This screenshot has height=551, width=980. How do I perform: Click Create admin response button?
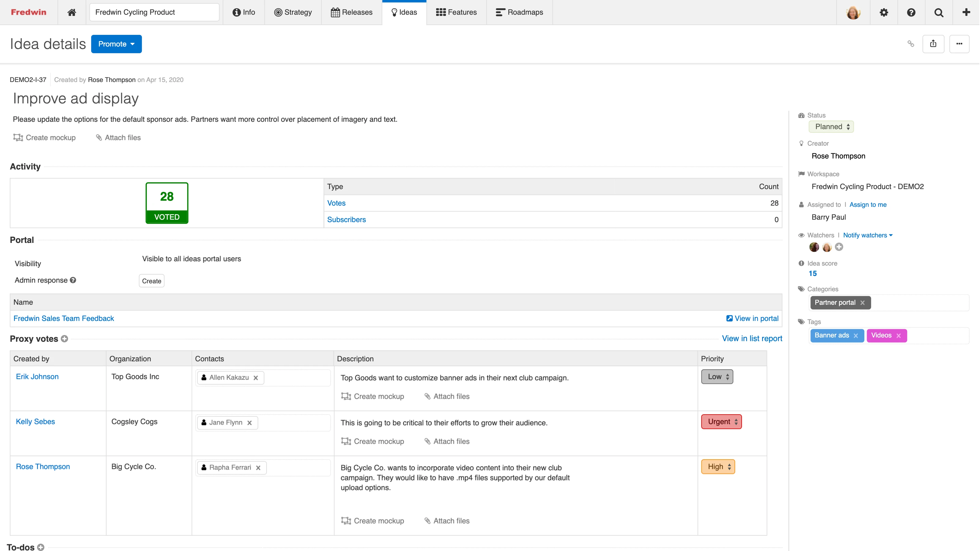point(151,281)
